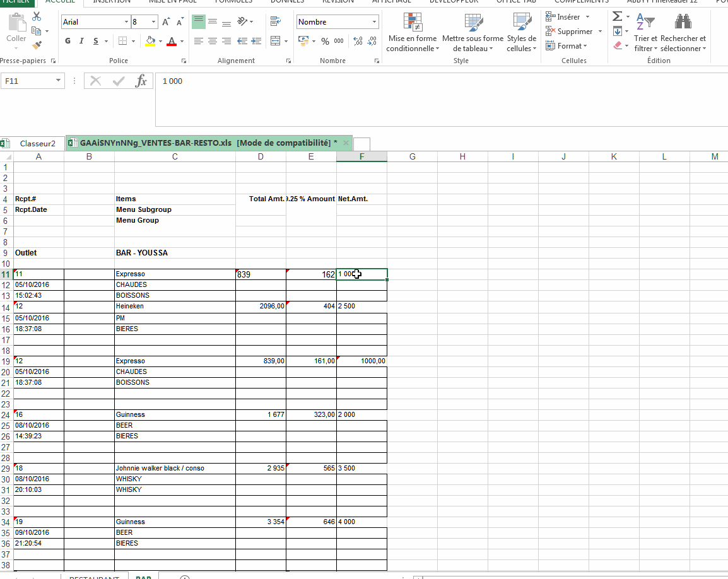Open Styles de cellules gallery
Screen dimensions: 728x579
tap(521, 33)
